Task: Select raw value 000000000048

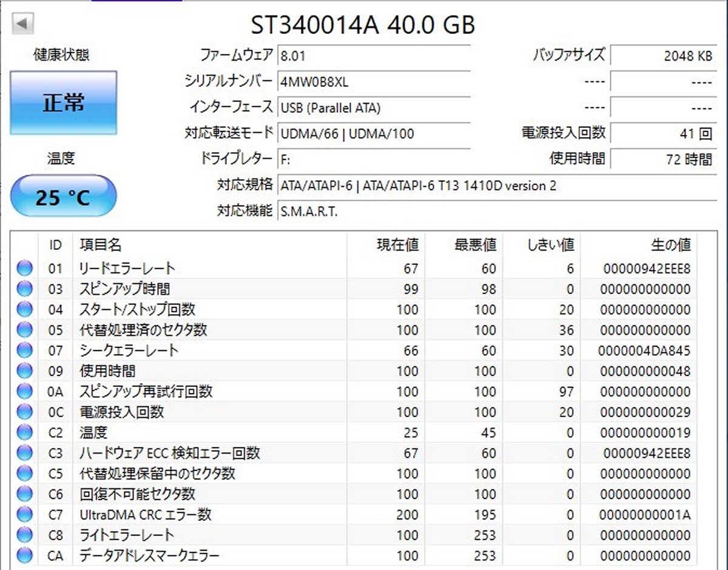Action: click(x=645, y=370)
